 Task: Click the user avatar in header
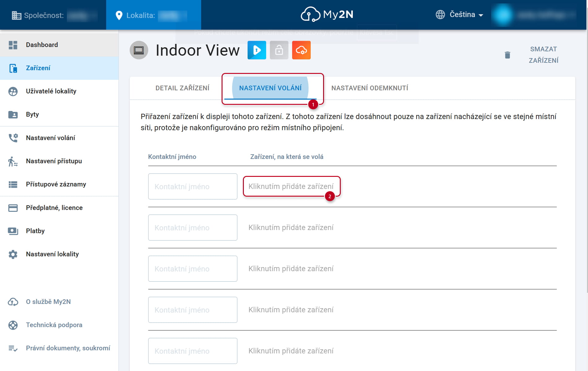[503, 15]
